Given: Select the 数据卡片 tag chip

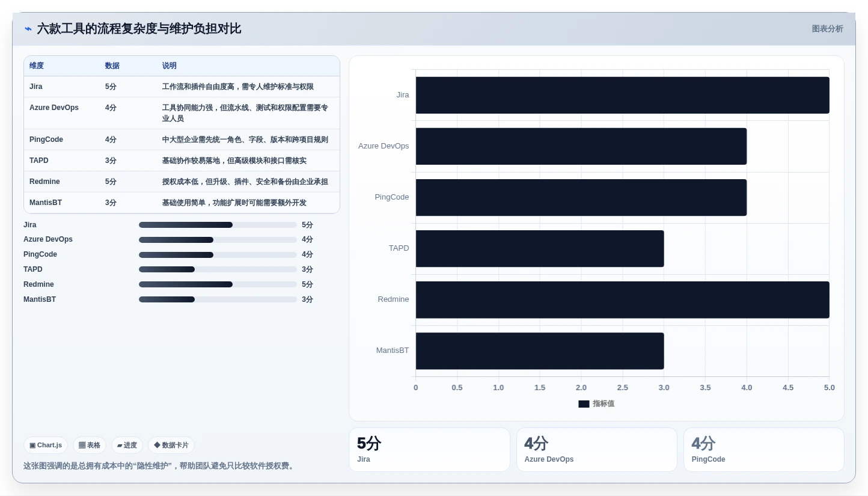Looking at the screenshot, I should 171,445.
